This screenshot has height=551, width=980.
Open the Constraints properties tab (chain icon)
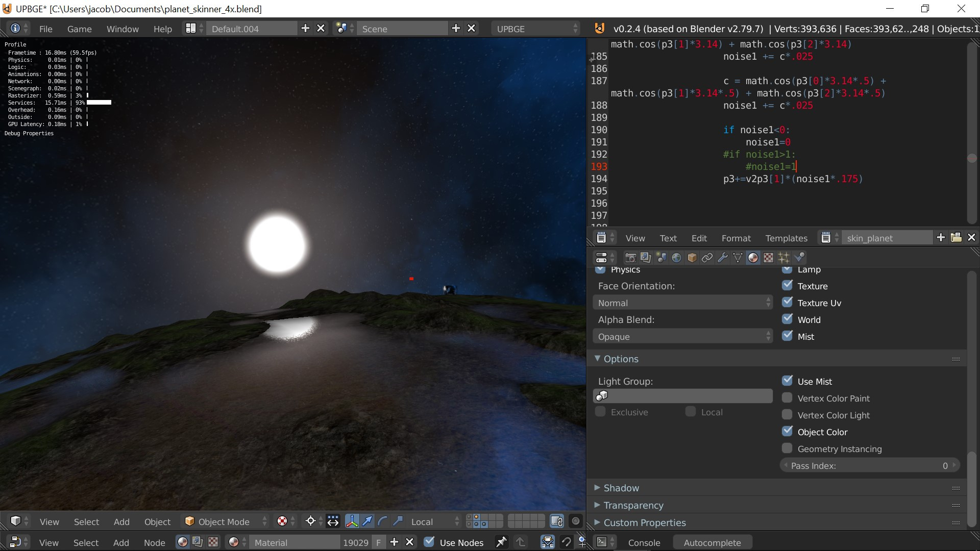pos(707,258)
